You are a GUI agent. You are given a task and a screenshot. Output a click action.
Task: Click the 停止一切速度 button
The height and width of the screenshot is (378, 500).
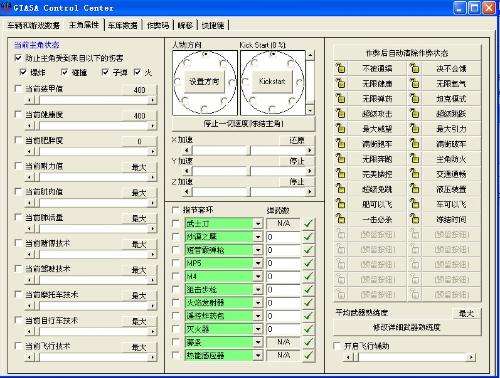click(x=244, y=124)
